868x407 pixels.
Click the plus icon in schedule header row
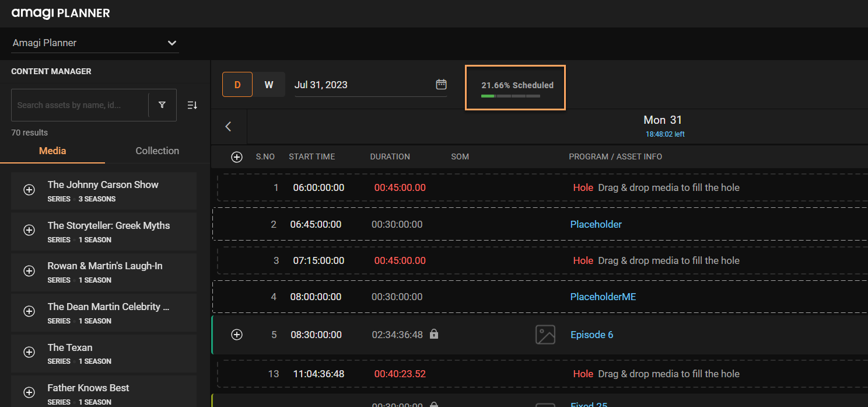[237, 157]
